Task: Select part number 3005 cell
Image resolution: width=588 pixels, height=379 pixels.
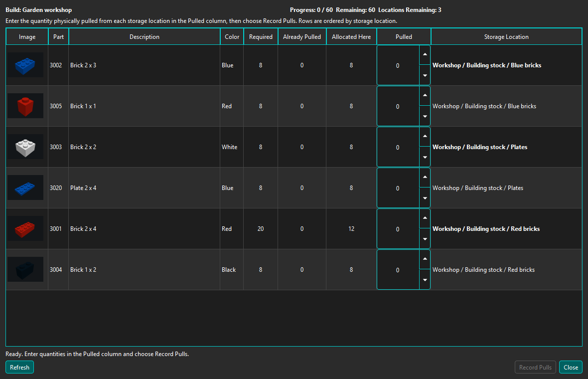Action: 58,106
